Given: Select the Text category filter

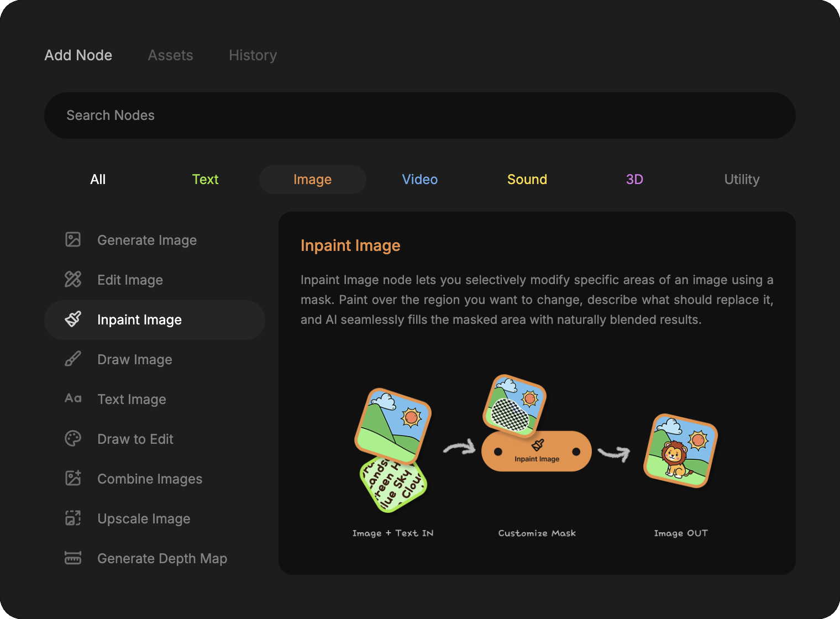Looking at the screenshot, I should coord(205,180).
